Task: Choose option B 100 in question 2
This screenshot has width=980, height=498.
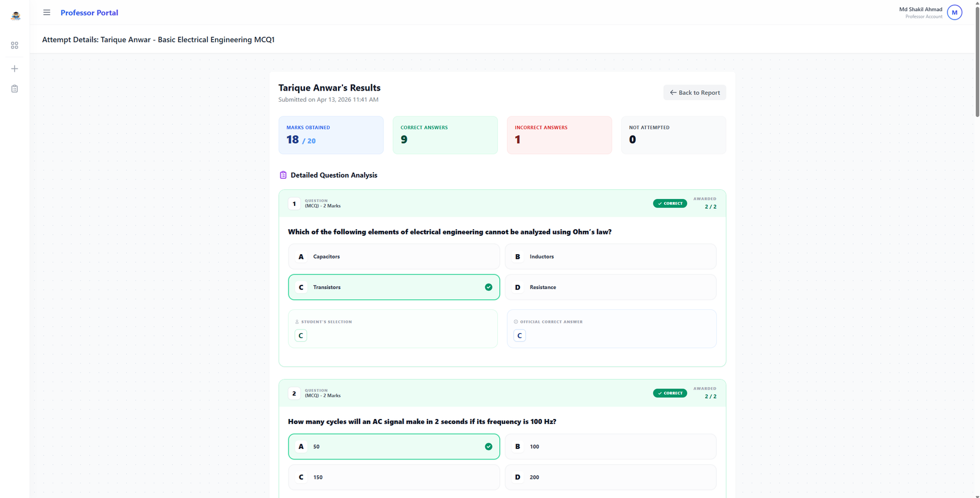Action: point(610,447)
